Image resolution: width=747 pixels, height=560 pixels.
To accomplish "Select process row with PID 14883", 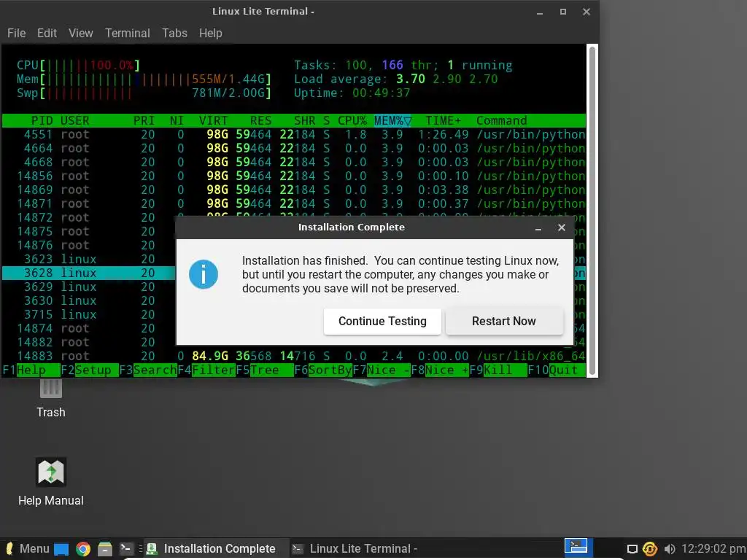I will [x=294, y=356].
